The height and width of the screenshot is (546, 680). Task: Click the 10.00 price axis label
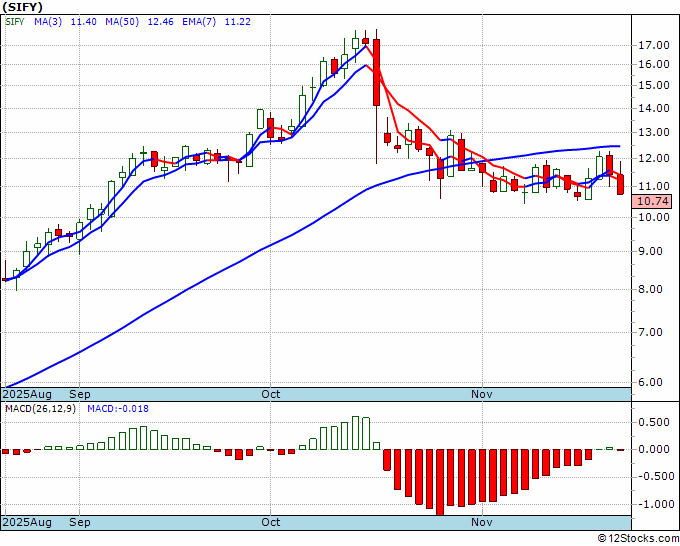(x=654, y=217)
